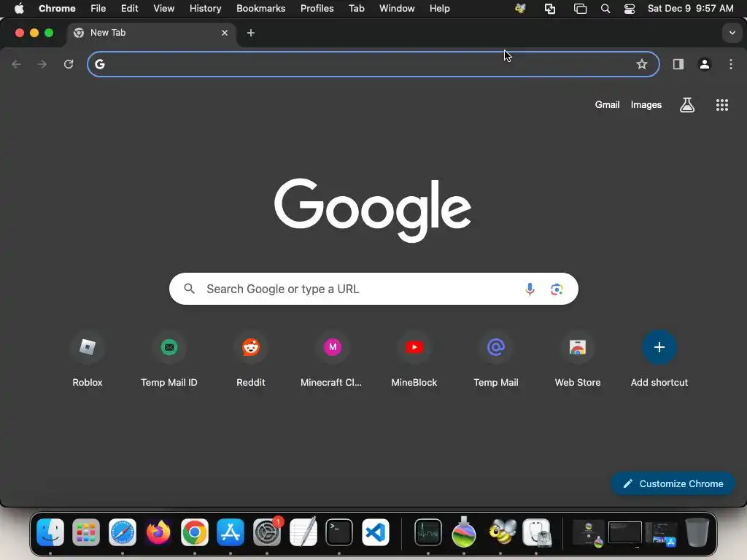Select the New Tab tab
The height and width of the screenshot is (560, 747).
point(150,33)
